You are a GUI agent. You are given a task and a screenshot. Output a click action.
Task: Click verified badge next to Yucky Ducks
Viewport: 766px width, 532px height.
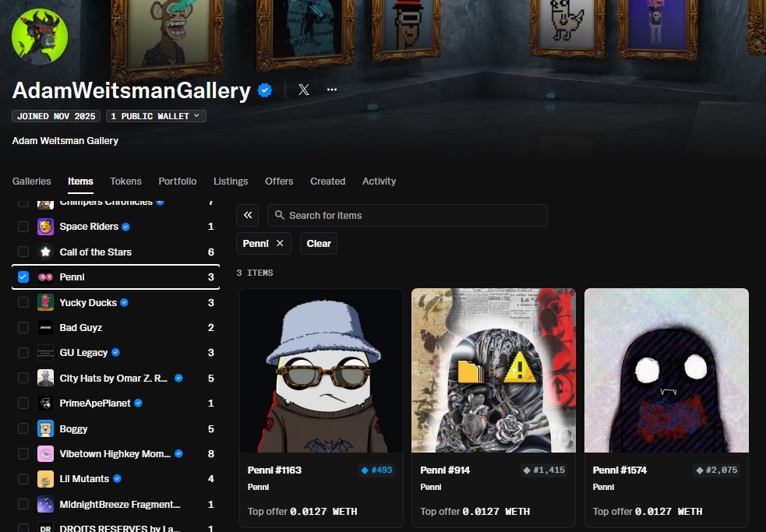[124, 302]
